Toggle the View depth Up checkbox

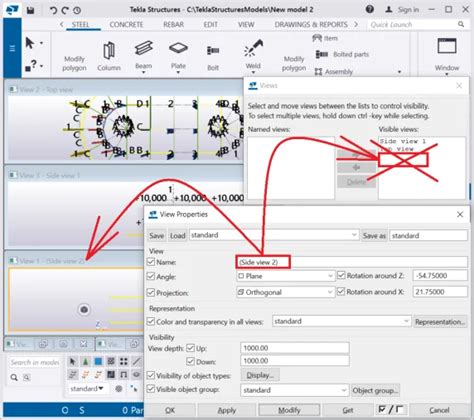(190, 348)
